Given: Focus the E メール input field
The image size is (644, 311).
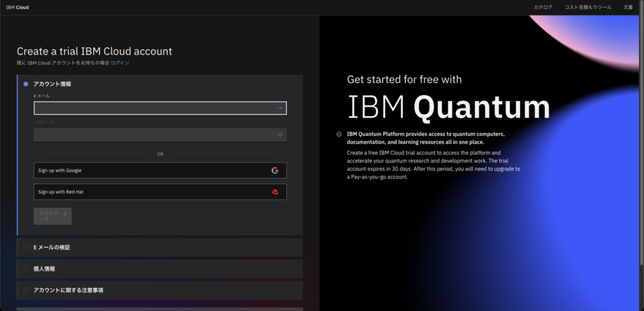Looking at the screenshot, I should pos(154,108).
